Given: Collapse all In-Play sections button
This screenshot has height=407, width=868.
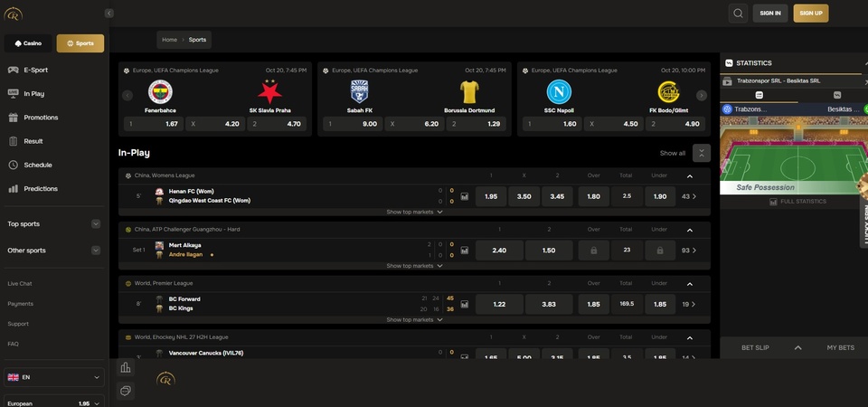Looking at the screenshot, I should pyautogui.click(x=702, y=153).
